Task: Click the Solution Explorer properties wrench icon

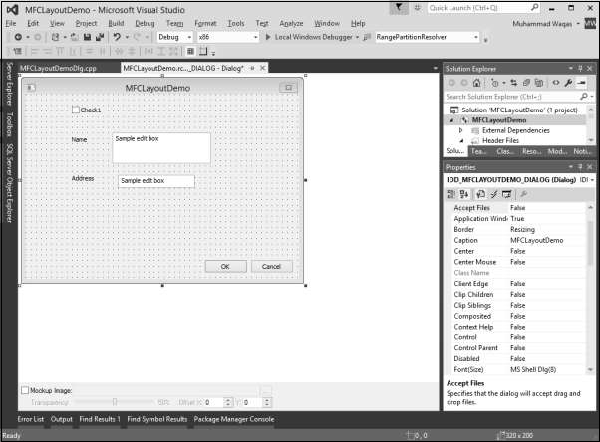Action: [x=569, y=83]
